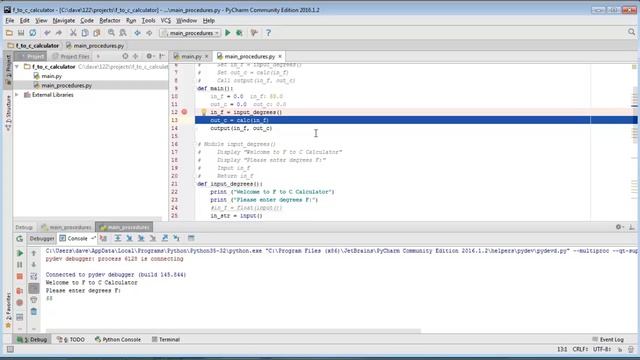Image resolution: width=640 pixels, height=360 pixels.
Task: Stop debugging with red square button
Action: [x=20, y=277]
